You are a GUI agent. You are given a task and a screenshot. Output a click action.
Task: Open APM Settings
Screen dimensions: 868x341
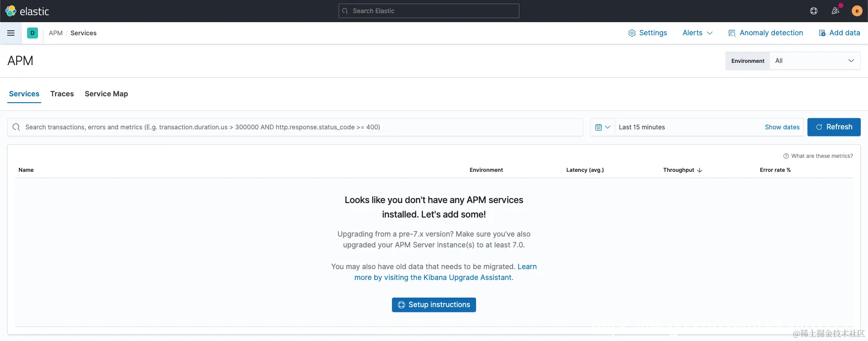pos(647,33)
